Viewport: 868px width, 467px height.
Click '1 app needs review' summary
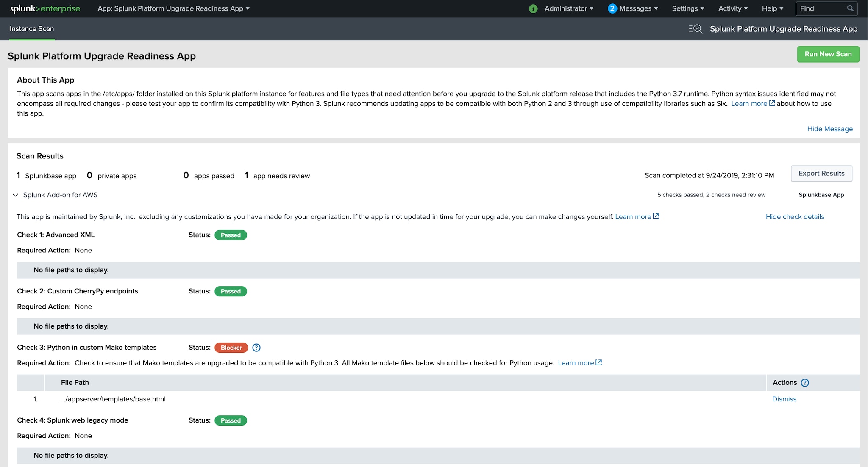point(277,176)
